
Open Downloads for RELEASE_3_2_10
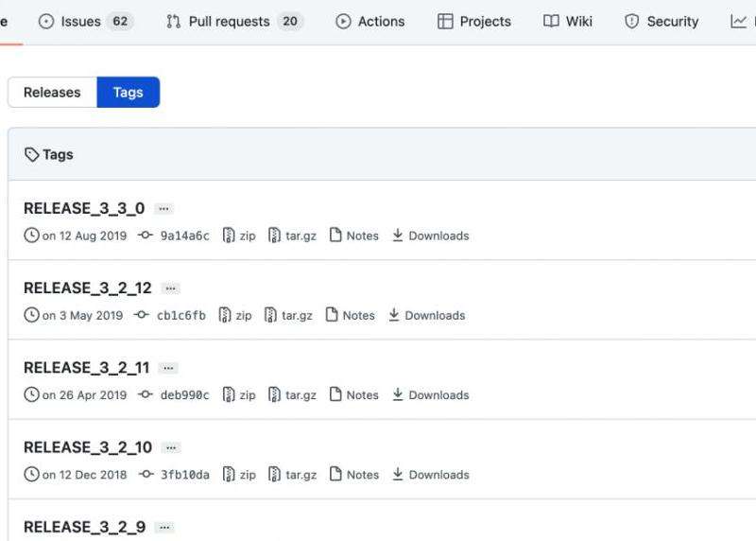pyautogui.click(x=430, y=475)
